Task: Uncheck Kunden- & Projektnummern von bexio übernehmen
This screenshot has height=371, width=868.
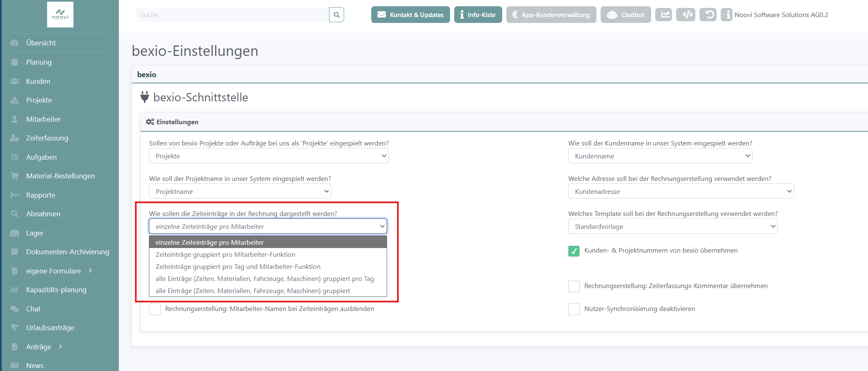Action: coord(574,251)
